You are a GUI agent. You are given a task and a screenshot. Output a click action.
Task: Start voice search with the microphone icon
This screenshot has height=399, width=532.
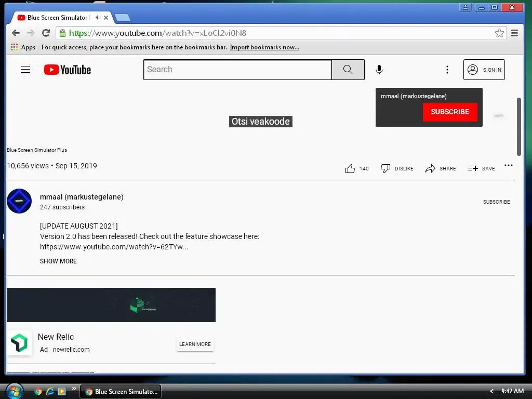coord(379,70)
